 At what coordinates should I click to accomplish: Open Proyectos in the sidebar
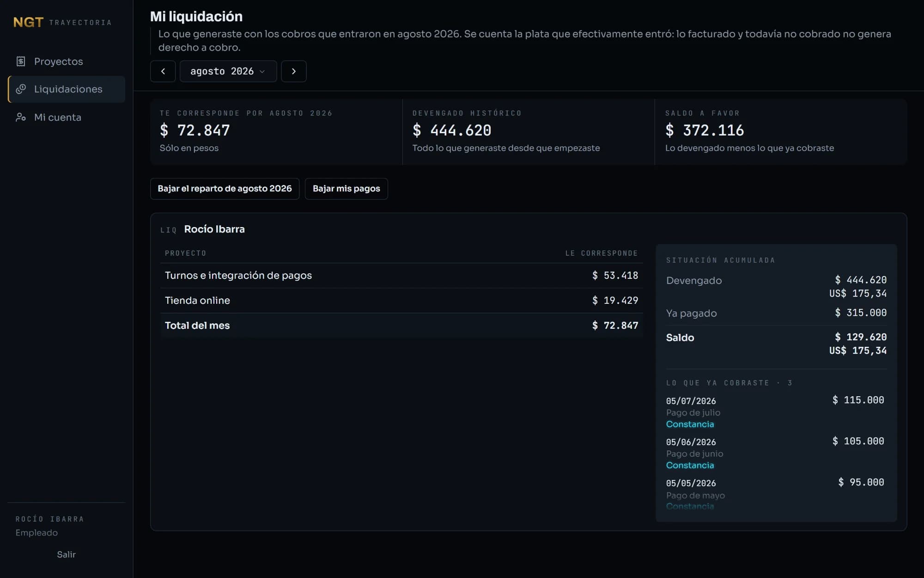click(67, 61)
